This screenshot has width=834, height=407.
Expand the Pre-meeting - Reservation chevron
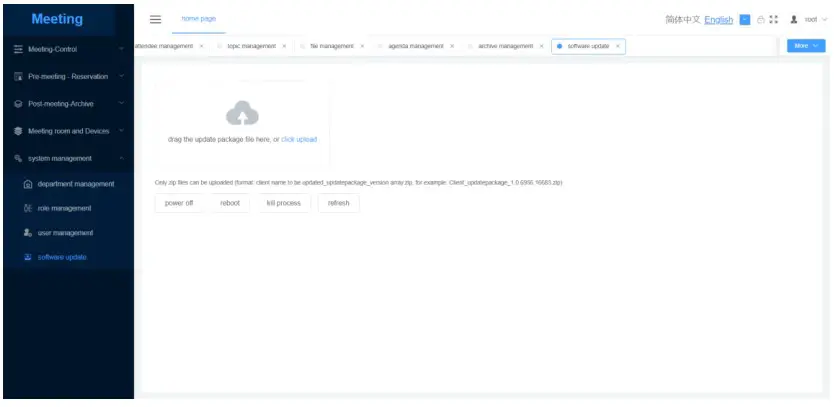[121, 76]
